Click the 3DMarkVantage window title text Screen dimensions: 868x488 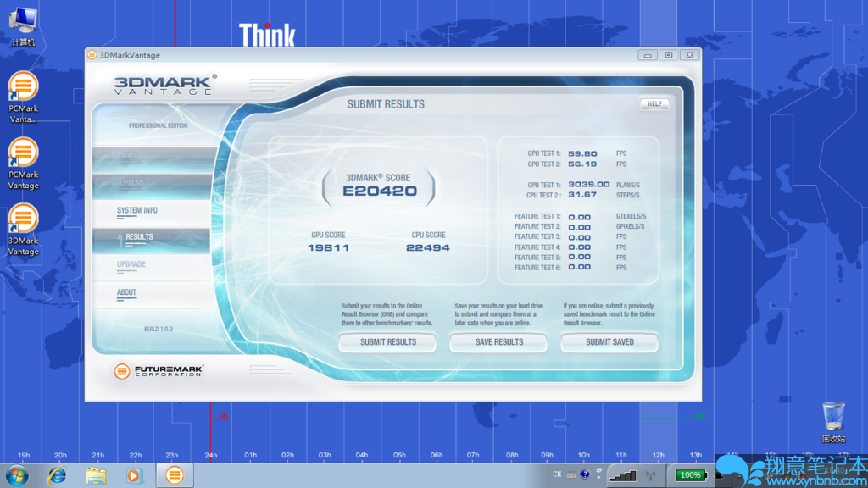(130, 55)
